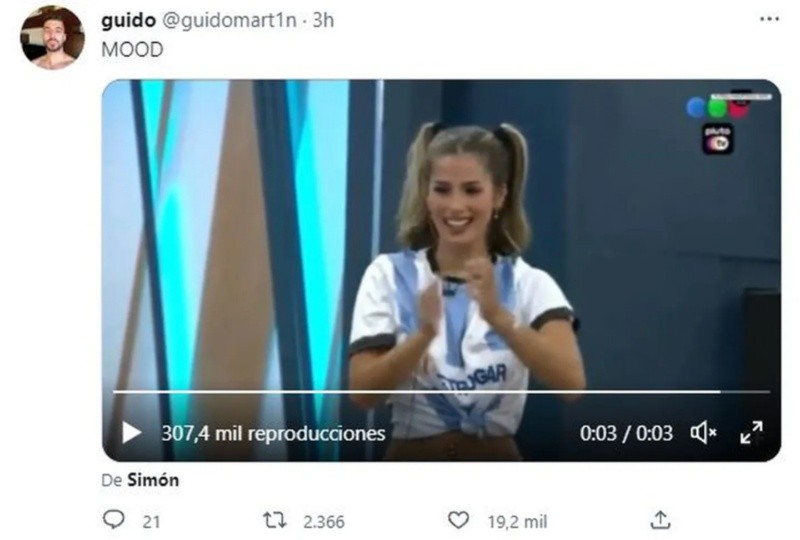This screenshot has height=540, width=800.
Task: Click the MOOD tweet text
Action: pos(132,50)
